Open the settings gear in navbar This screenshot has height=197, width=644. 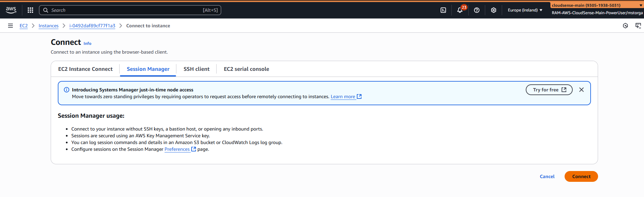pyautogui.click(x=494, y=10)
